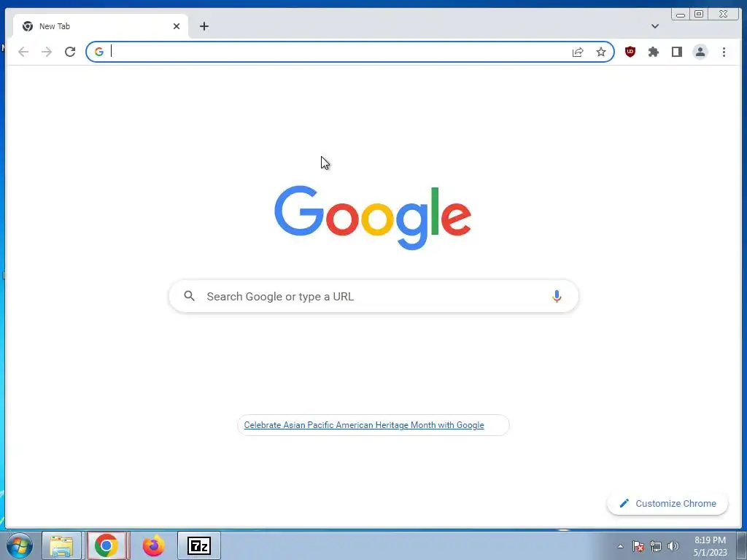Open the Chrome three-dot menu
The height and width of the screenshot is (560, 747).
724,52
